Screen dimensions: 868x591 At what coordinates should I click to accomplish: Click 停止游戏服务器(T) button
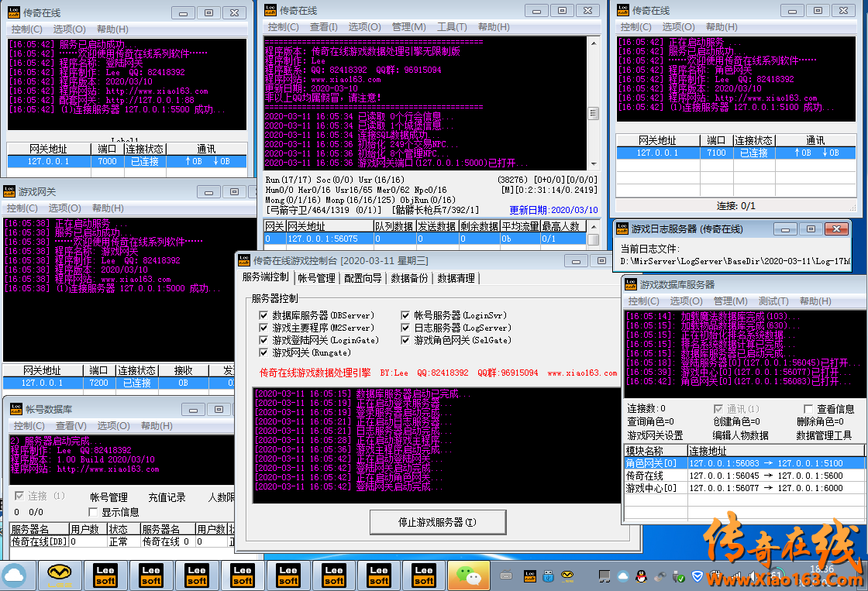click(x=437, y=522)
